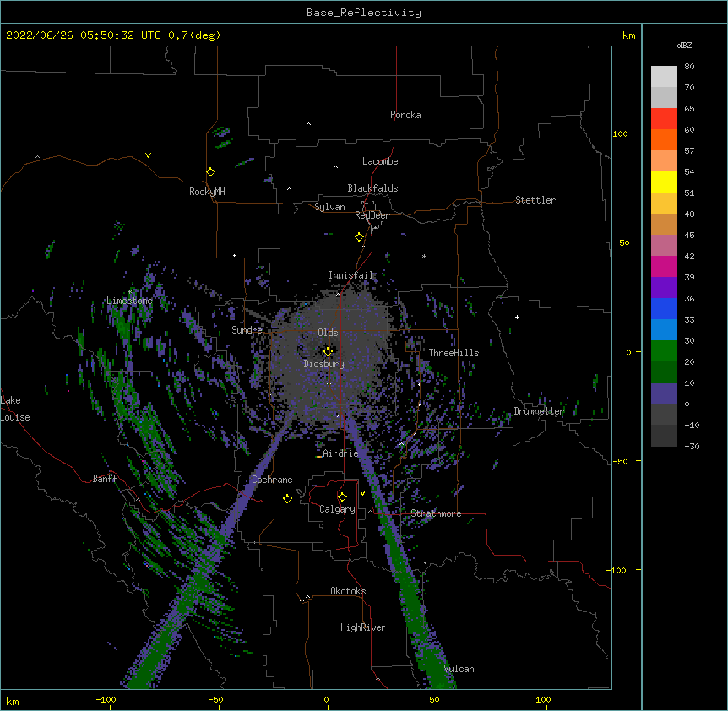Click the white asterisk east of Innisfail
728x711 pixels.
pyautogui.click(x=424, y=256)
